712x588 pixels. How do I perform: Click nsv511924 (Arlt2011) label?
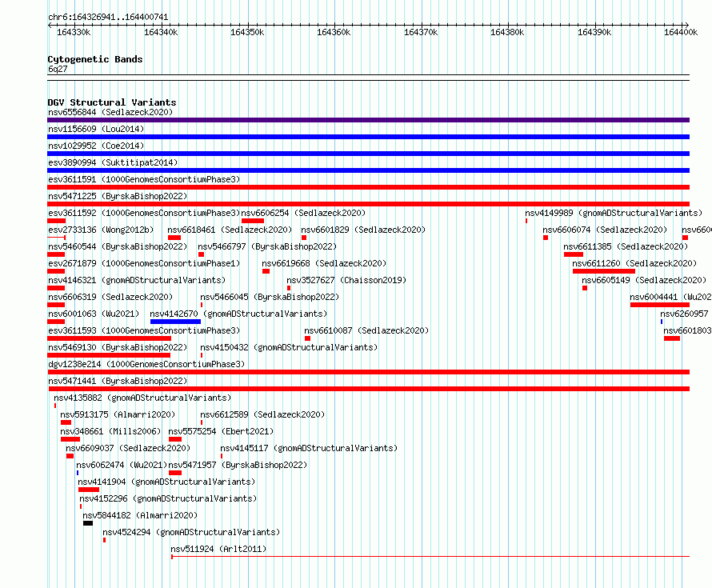click(x=218, y=549)
